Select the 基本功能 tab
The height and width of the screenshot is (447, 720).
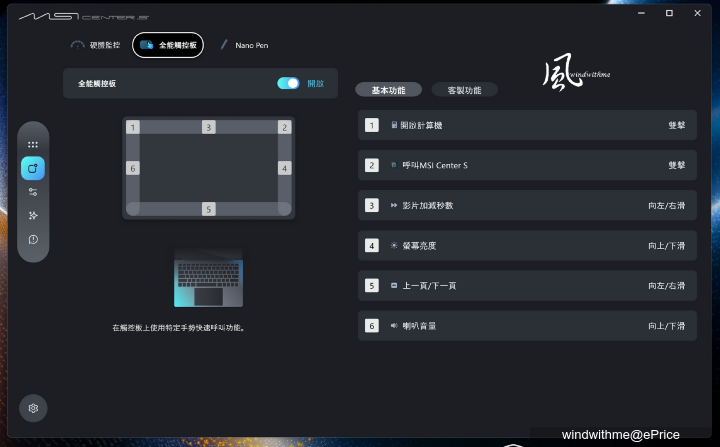388,90
